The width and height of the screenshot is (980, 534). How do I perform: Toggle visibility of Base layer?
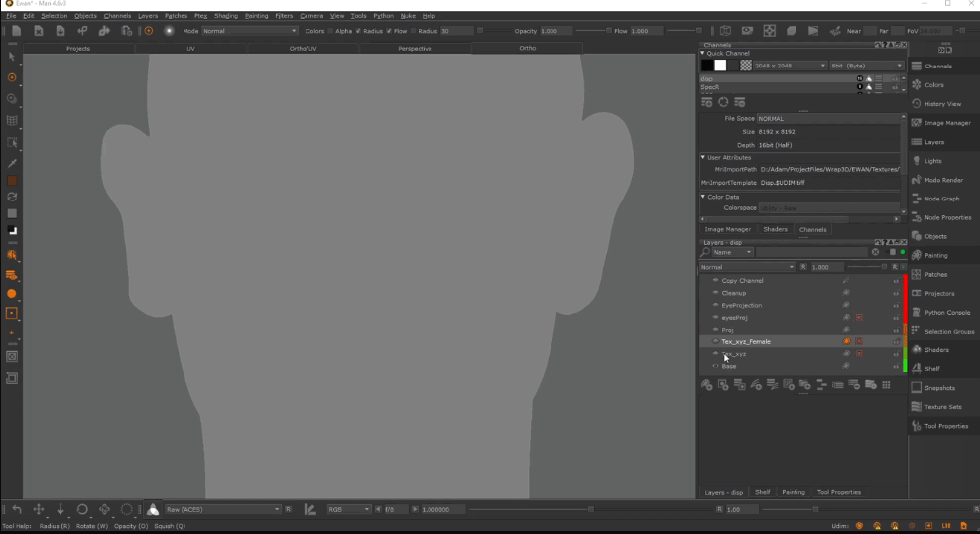tap(715, 366)
